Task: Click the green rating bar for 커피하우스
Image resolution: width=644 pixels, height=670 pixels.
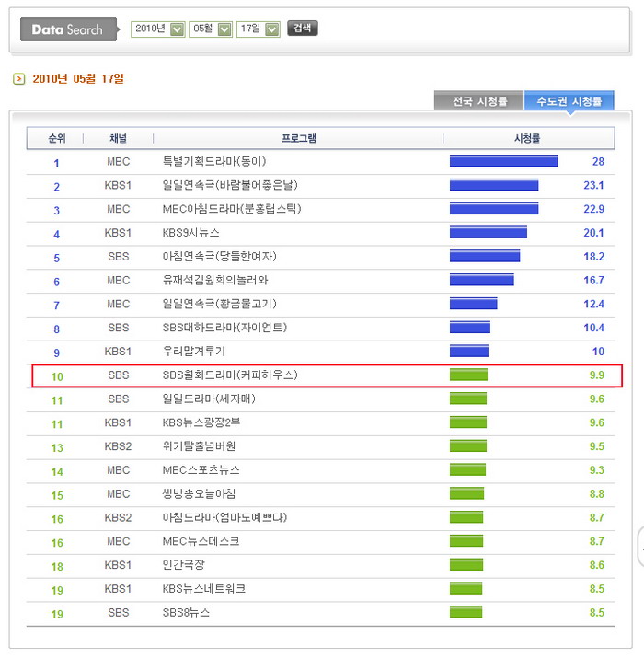Action: pyautogui.click(x=468, y=375)
